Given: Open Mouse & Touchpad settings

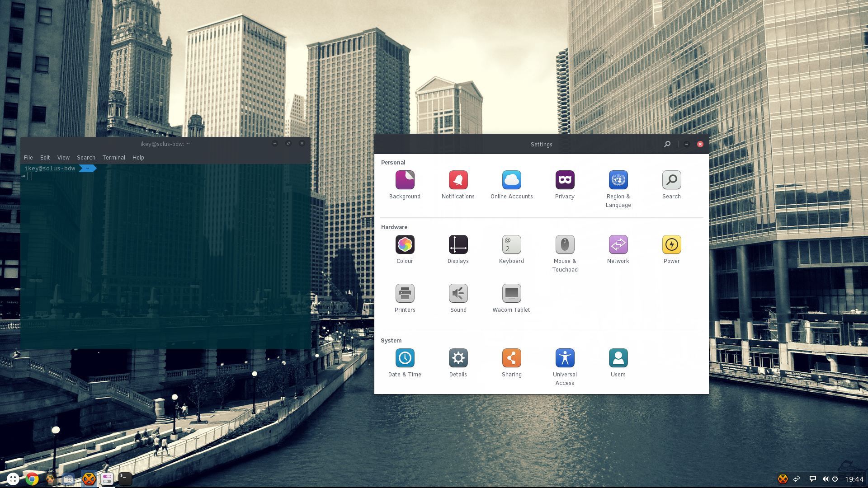Looking at the screenshot, I should (x=565, y=254).
